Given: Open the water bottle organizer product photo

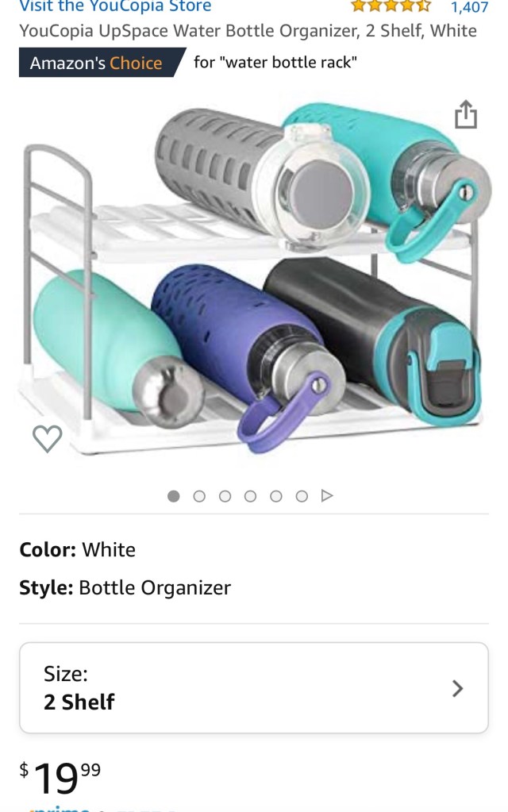Looking at the screenshot, I should coord(254,278).
